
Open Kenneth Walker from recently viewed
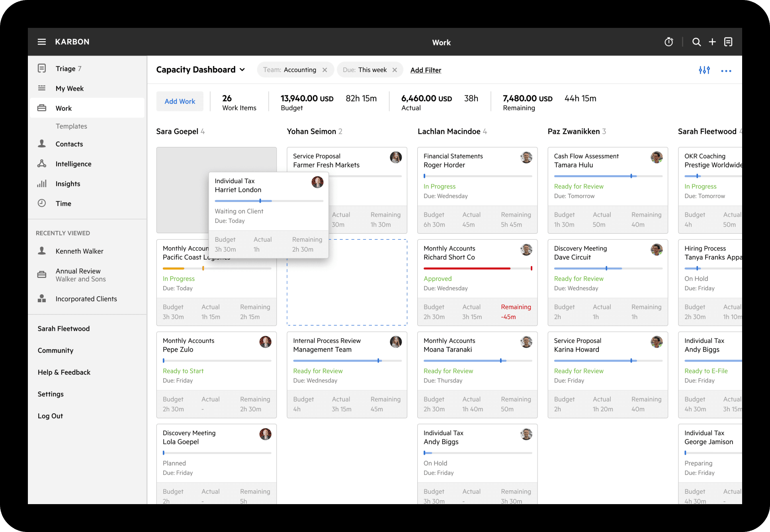click(x=79, y=251)
